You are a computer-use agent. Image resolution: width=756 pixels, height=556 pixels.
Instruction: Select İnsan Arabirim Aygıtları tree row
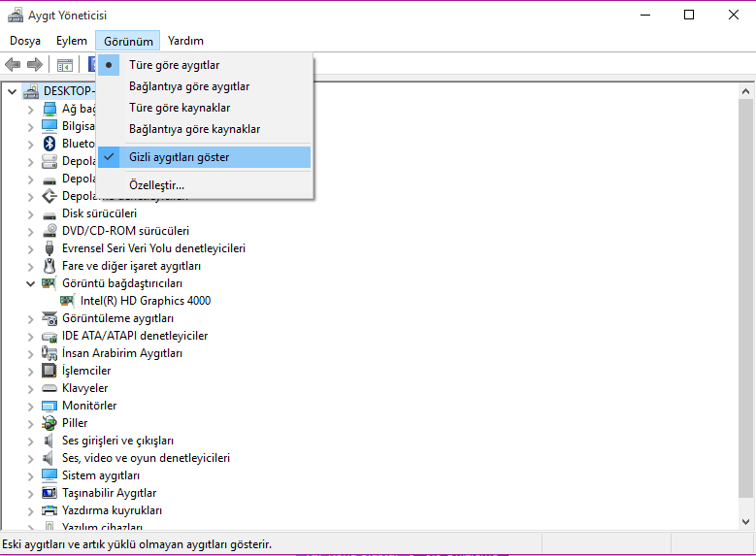(x=122, y=353)
